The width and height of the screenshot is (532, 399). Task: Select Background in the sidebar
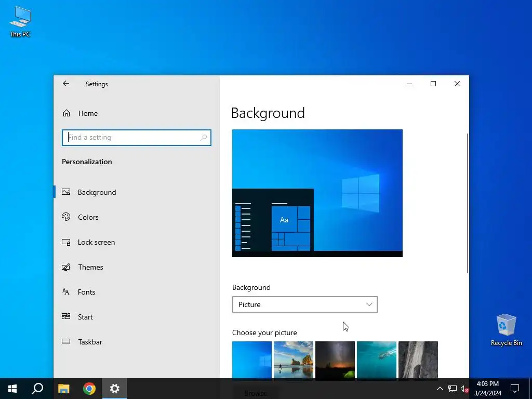pos(137,192)
